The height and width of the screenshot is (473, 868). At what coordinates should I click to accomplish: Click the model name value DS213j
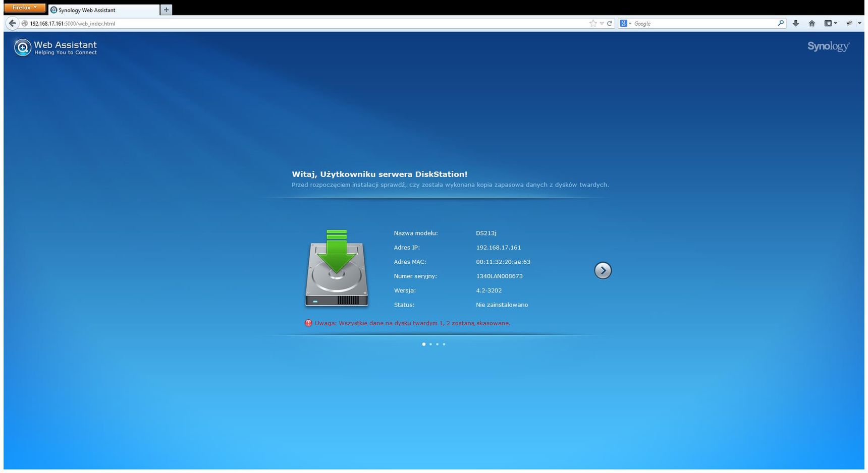[x=486, y=233]
